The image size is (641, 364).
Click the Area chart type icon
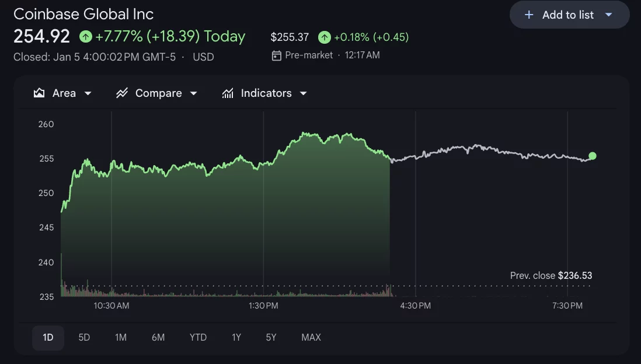coord(39,93)
